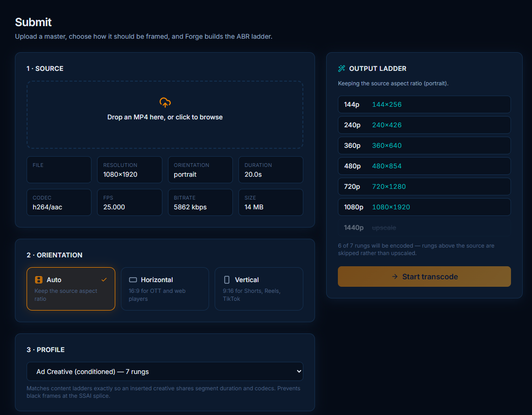Screen dimensions: 532x415
Task: Click the Codec h264/aac field
Action: coord(59,202)
